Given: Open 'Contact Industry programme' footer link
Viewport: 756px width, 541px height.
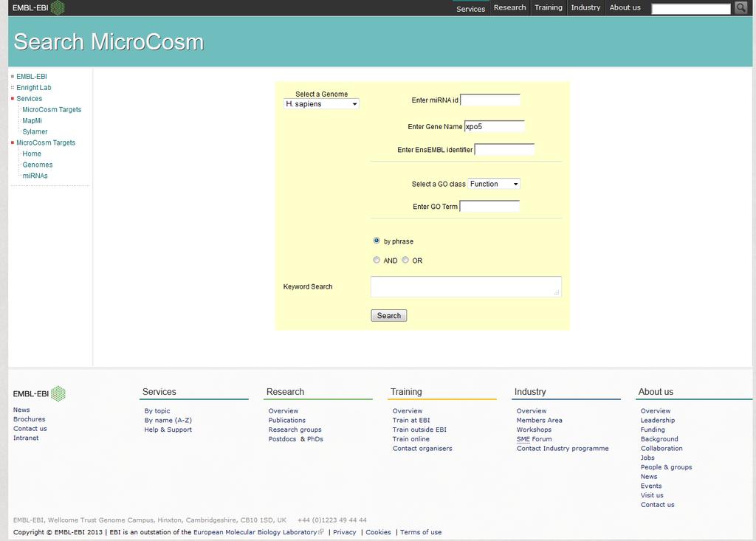Looking at the screenshot, I should point(562,449).
